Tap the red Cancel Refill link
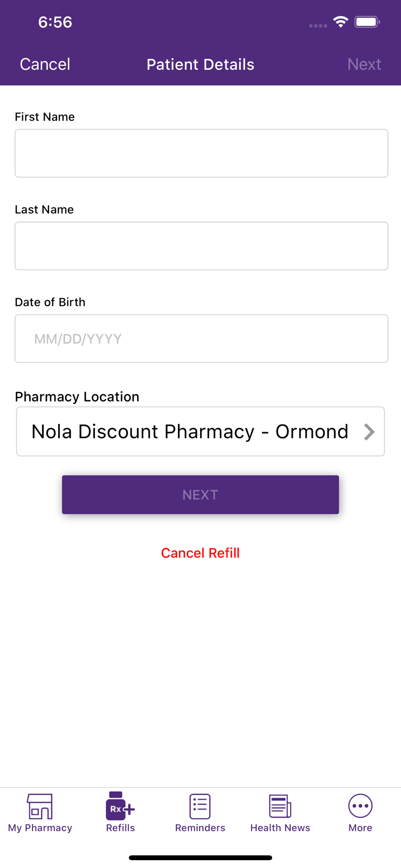This screenshot has height=868, width=401. tap(200, 553)
